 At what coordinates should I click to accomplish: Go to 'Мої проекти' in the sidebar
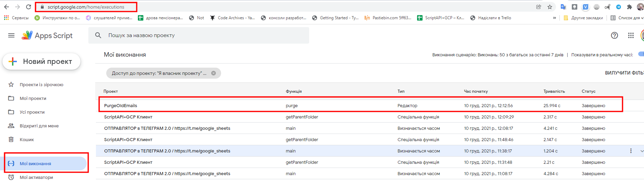(33, 98)
